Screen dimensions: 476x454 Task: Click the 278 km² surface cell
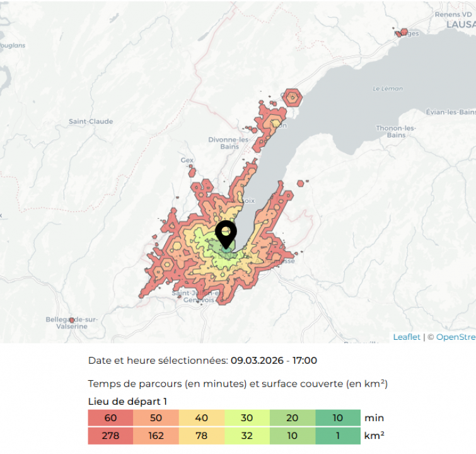tap(110, 436)
